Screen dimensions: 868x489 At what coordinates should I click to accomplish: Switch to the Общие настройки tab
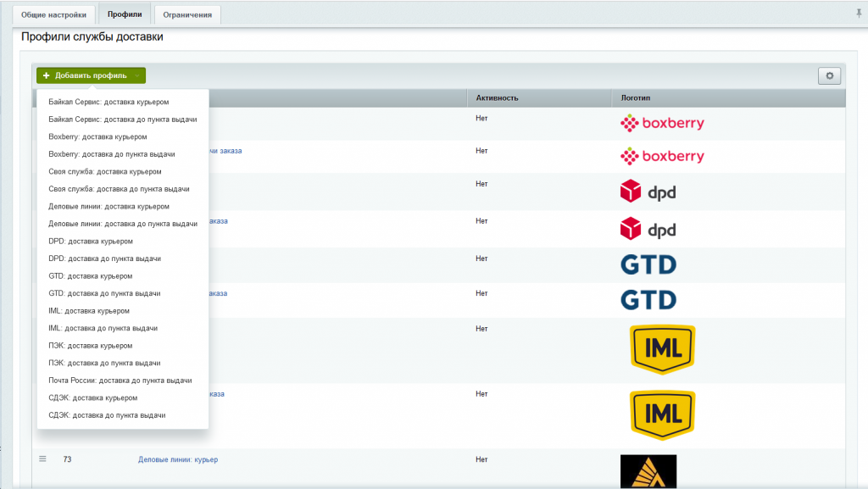[53, 14]
